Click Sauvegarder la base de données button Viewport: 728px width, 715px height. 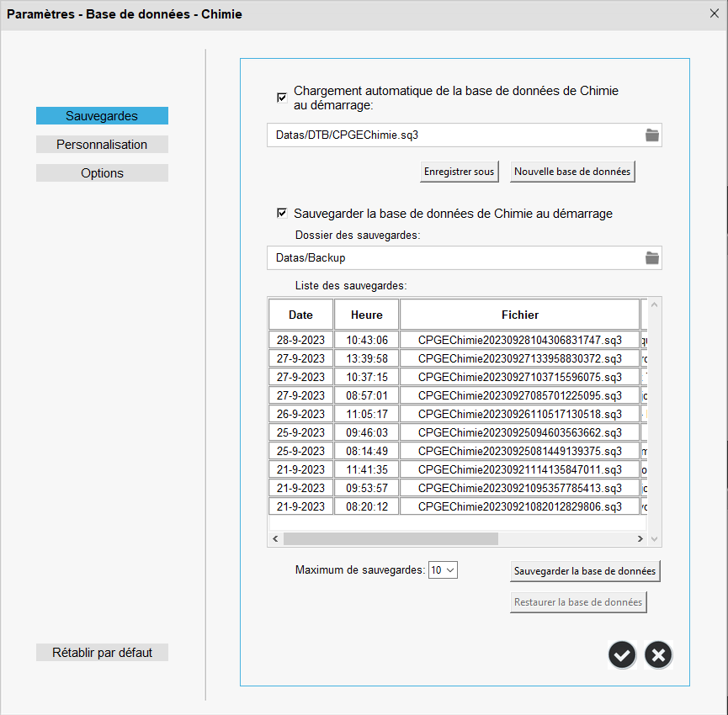tap(584, 571)
